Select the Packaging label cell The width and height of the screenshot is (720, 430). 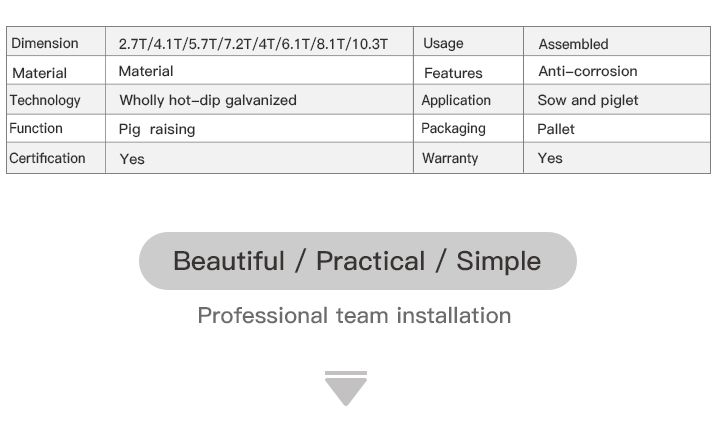pos(453,128)
